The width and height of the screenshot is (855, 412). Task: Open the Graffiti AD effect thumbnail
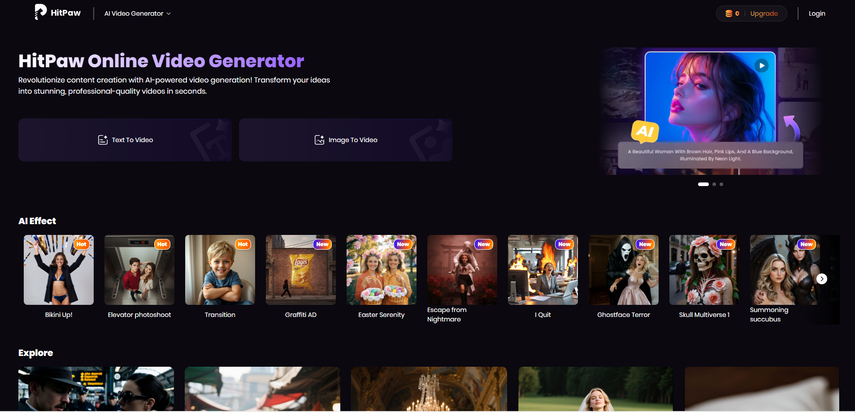pos(301,270)
